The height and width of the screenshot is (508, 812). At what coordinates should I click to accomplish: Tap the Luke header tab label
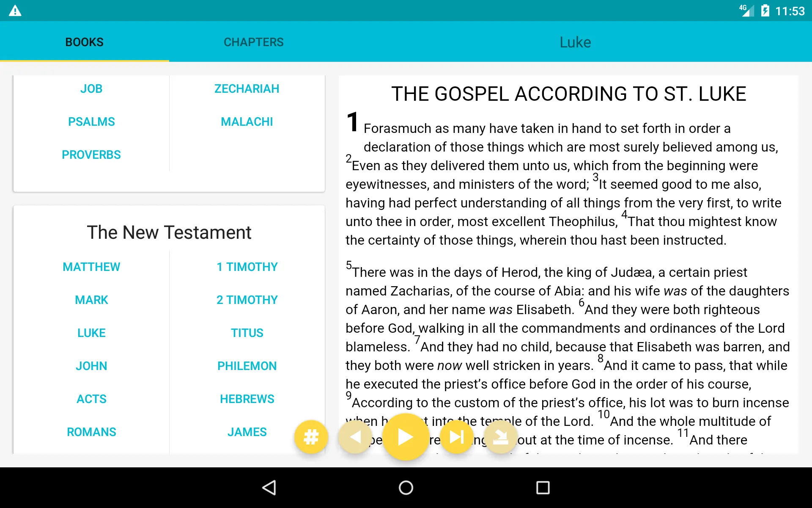coord(575,41)
